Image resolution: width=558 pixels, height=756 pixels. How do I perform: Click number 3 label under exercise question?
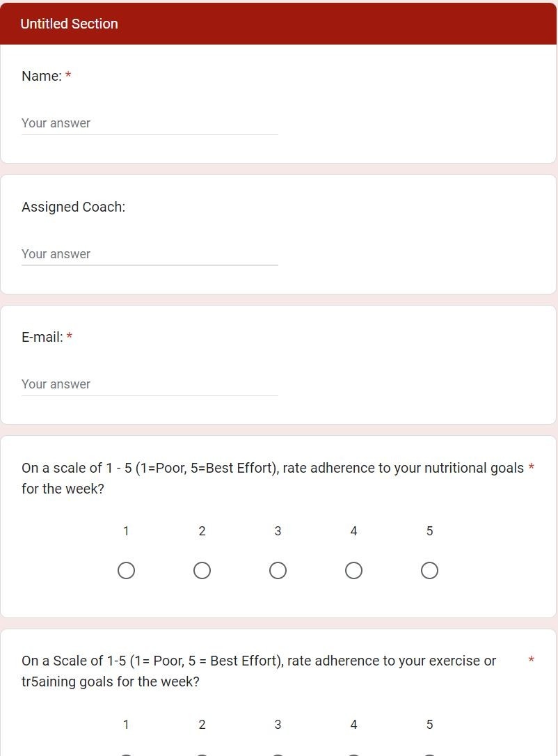tap(278, 725)
